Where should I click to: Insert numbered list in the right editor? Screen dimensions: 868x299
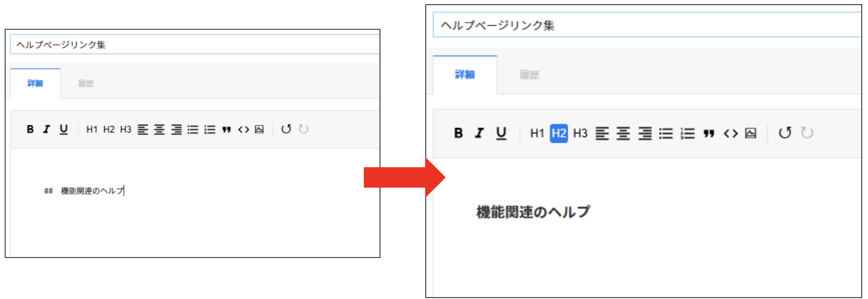tap(687, 133)
